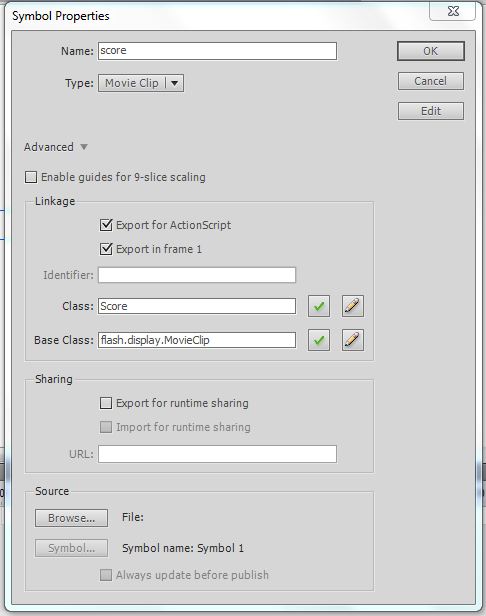
Task: Click the Cancel button
Action: click(x=431, y=81)
